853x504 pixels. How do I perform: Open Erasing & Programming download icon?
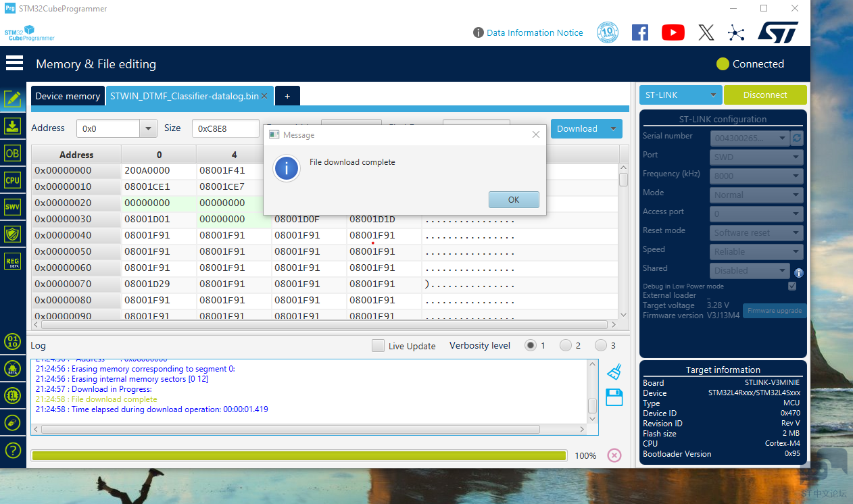[x=13, y=126]
